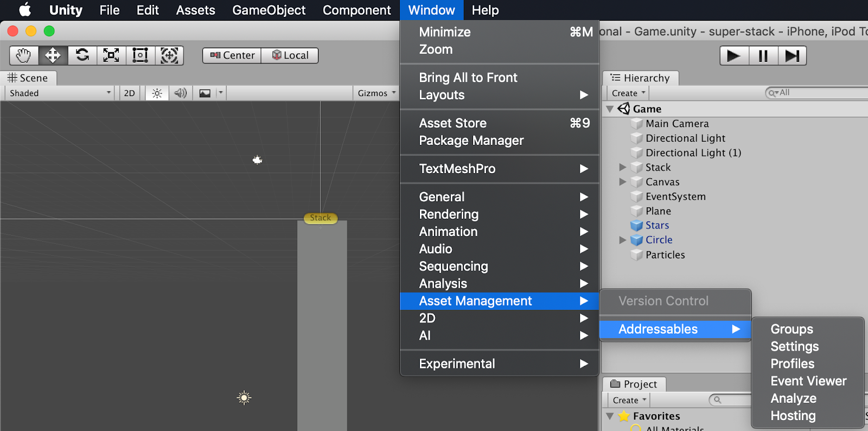This screenshot has height=431, width=868.
Task: Open Hierarchy Create dropdown
Action: [x=628, y=93]
